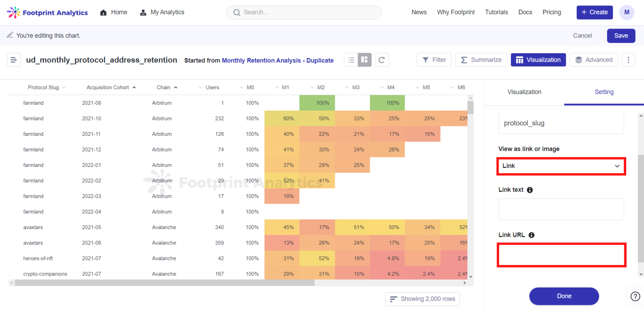Click the protocol_slug field

[561, 123]
